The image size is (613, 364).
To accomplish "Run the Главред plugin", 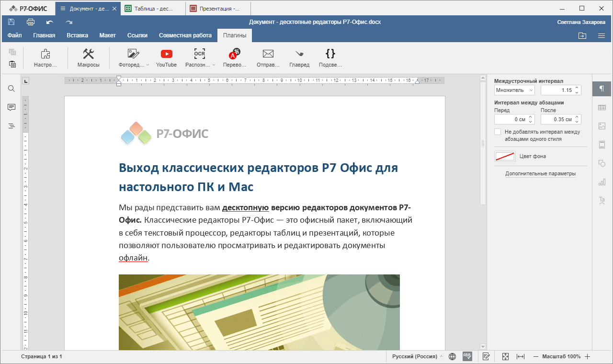I will click(299, 58).
